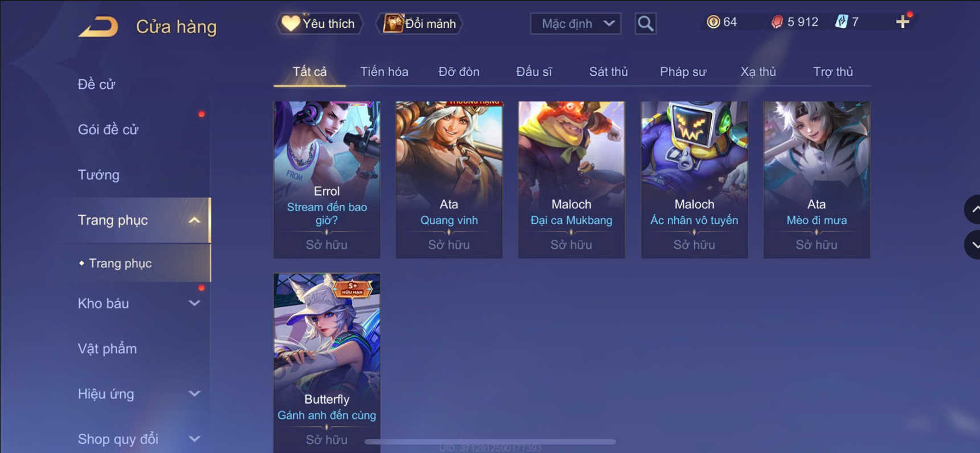Image resolution: width=980 pixels, height=453 pixels.
Task: Expand the Kho báu section
Action: (194, 303)
